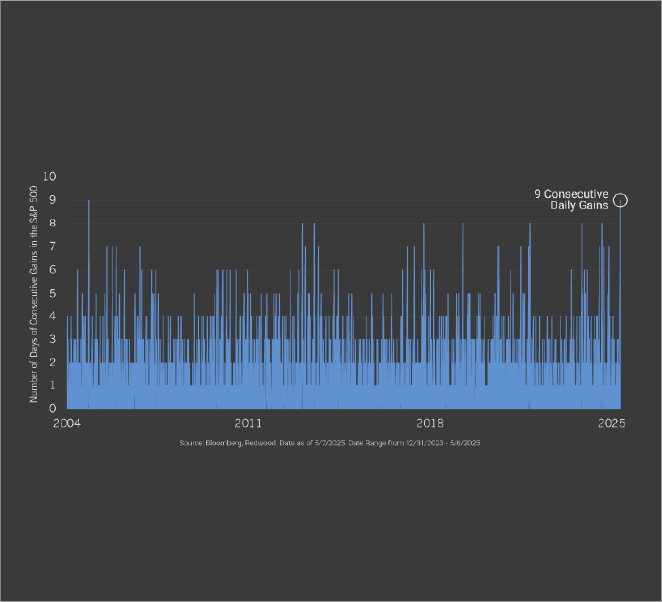Click the y-axis value 1
The width and height of the screenshot is (662, 602).
tap(53, 384)
